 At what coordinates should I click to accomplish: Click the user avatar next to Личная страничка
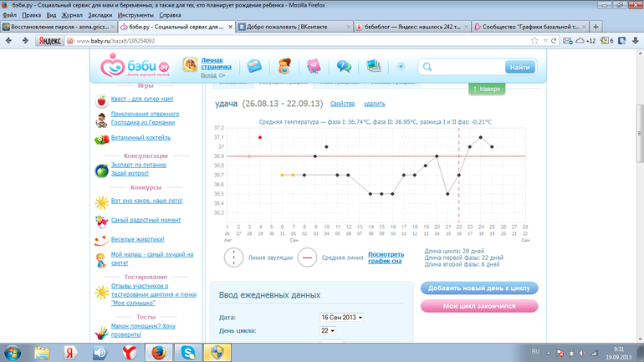pyautogui.click(x=190, y=64)
